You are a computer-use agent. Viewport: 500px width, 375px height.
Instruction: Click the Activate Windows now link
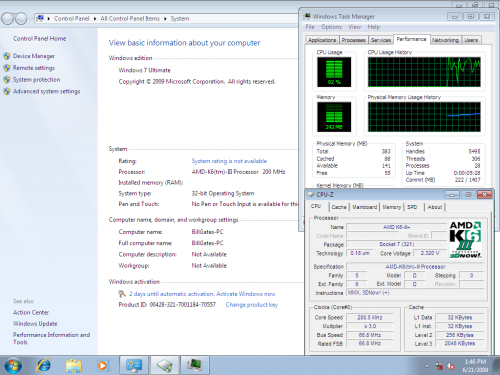246,294
